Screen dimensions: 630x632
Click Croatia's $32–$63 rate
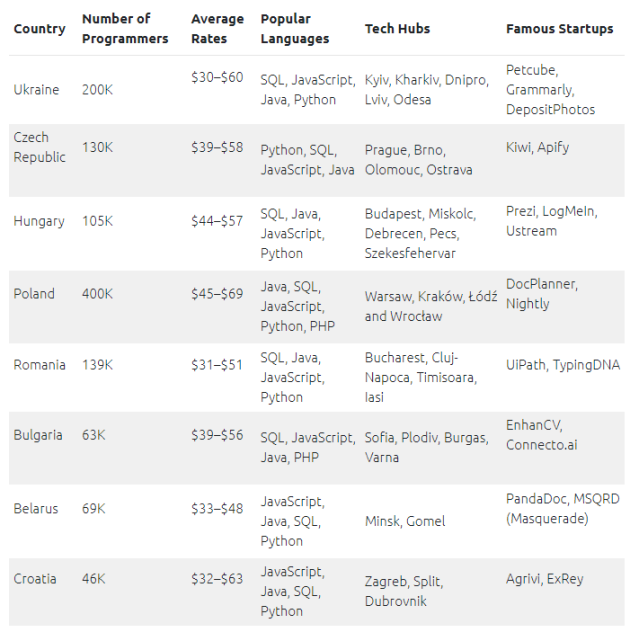click(217, 579)
